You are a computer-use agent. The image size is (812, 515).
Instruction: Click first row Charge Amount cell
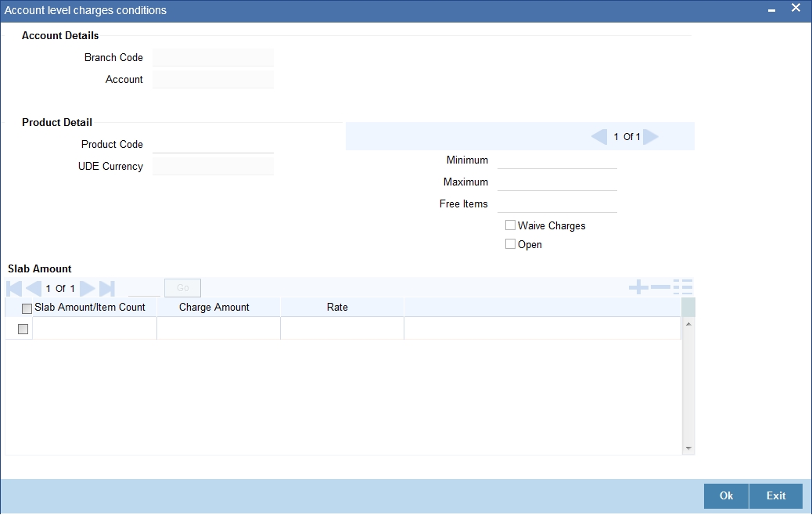point(218,329)
